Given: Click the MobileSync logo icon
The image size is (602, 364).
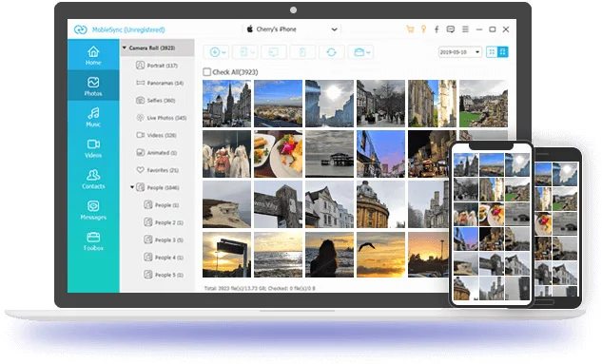Looking at the screenshot, I should [x=80, y=29].
